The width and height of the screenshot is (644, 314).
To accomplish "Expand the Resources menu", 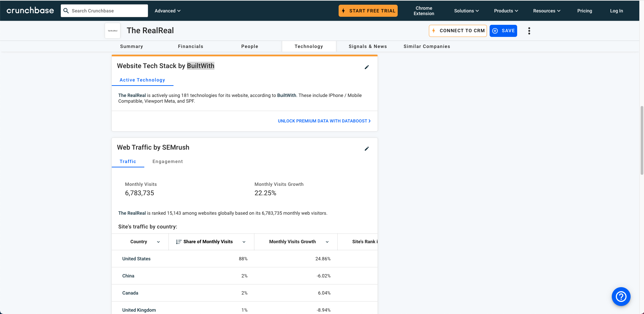I will tap(547, 11).
